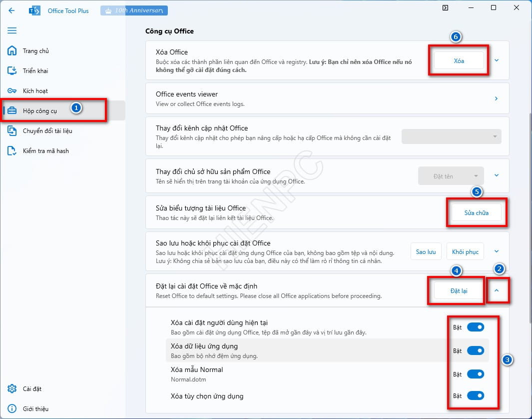Click the Office events viewer row
532x419 pixels.
[327, 98]
